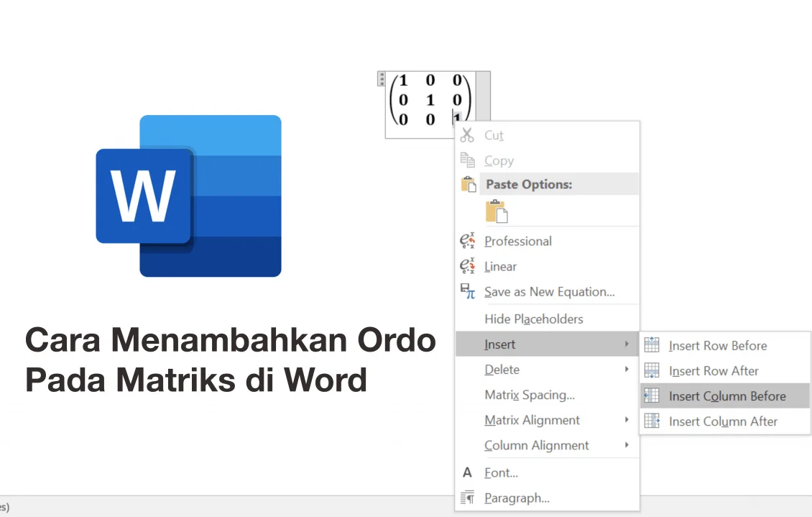This screenshot has height=517, width=812.
Task: Expand the Delete submenu arrow
Action: click(x=627, y=370)
